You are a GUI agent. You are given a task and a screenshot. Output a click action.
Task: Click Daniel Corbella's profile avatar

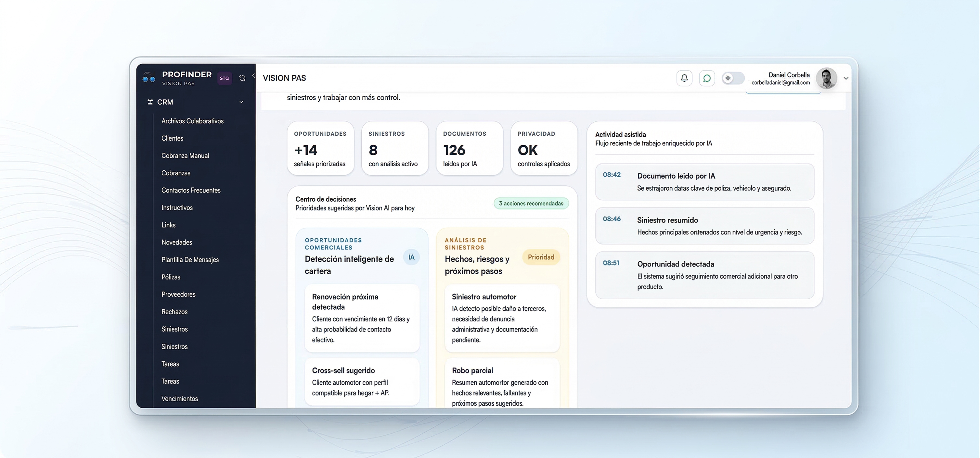(827, 78)
